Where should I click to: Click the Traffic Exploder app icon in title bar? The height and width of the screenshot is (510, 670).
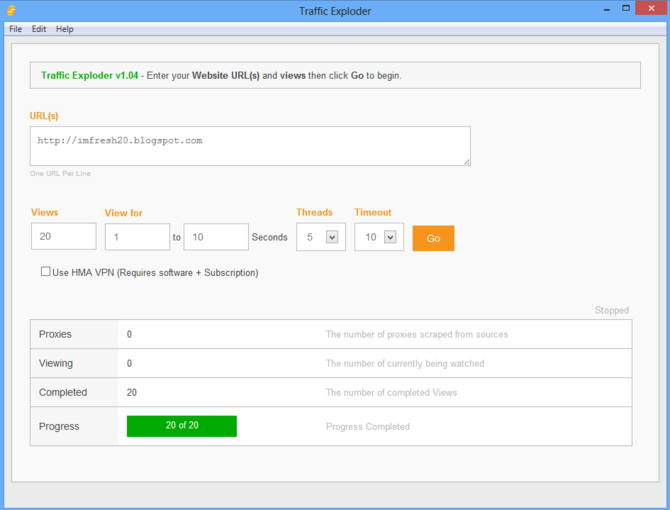(x=11, y=10)
